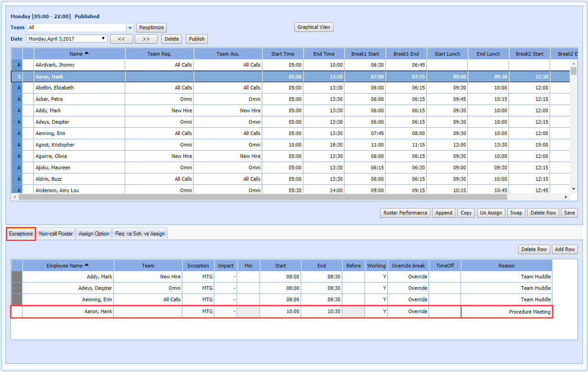Click roster table scroll up arrow

pyautogui.click(x=573, y=63)
